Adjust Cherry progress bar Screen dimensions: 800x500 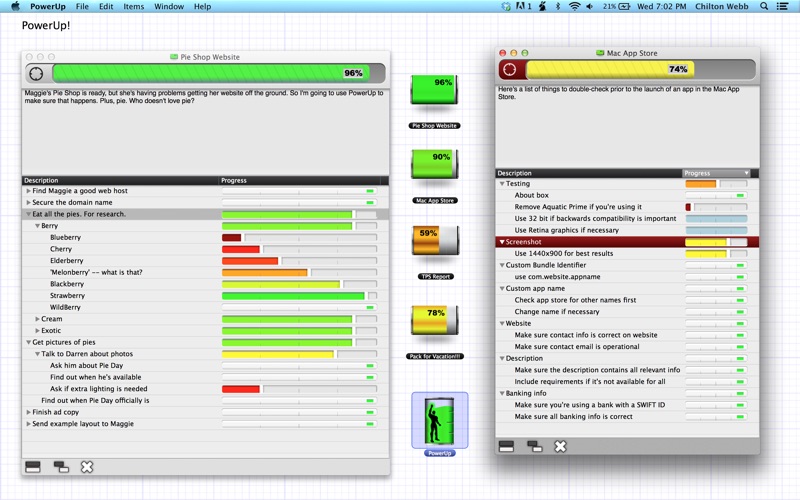[299, 249]
